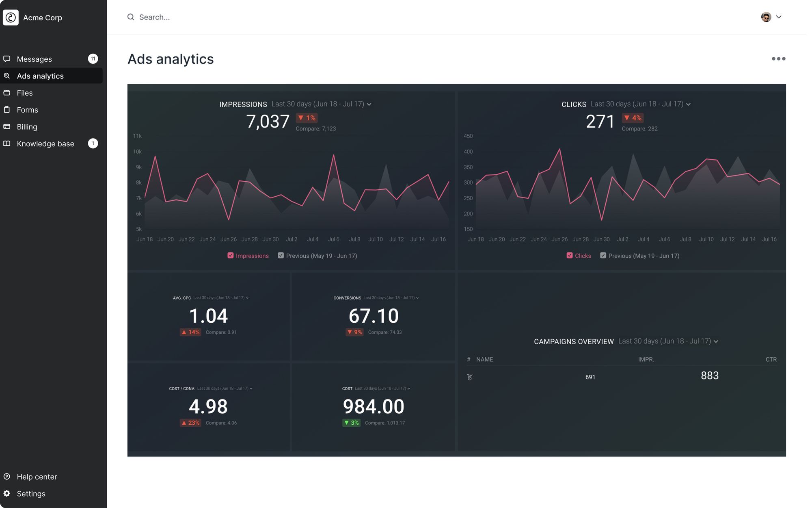This screenshot has width=812, height=508.
Task: Toggle the Impressions chart legend checkbox
Action: coord(230,256)
